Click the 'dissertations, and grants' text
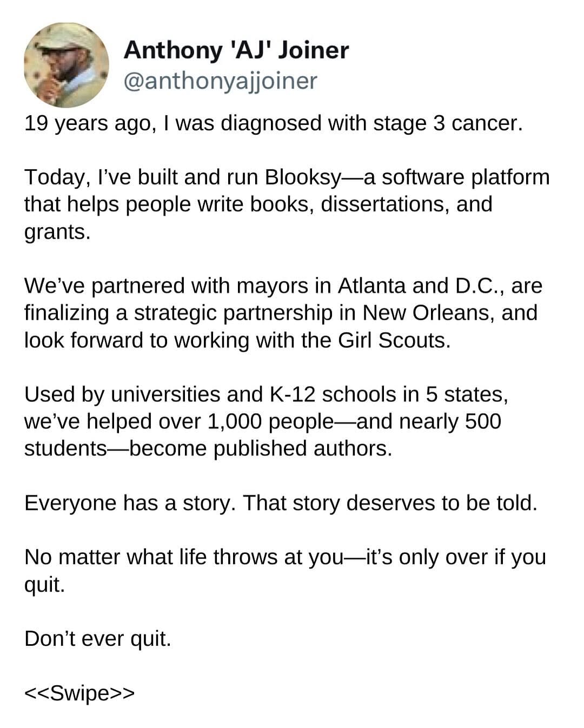 [258, 219]
